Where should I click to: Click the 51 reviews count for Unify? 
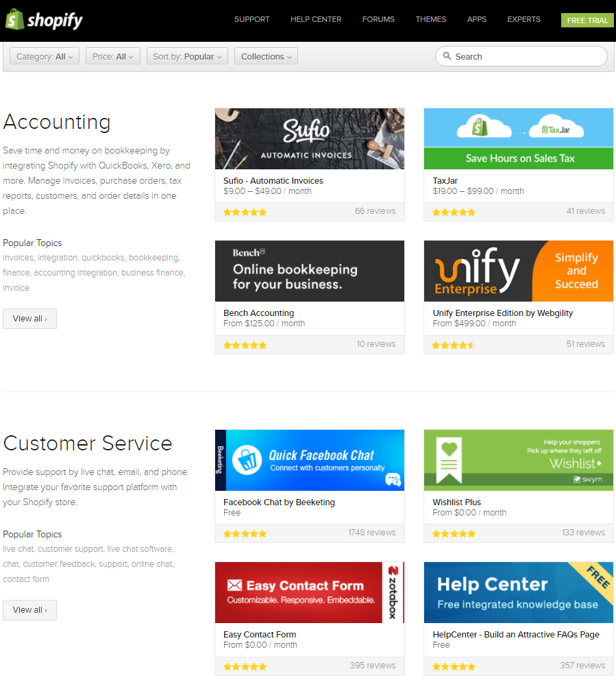coord(586,344)
